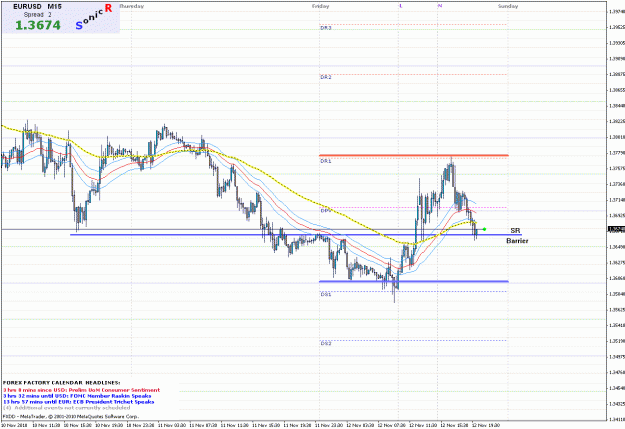Click the ECB President Trichet Speaks headline
This screenshot has height=429, width=625.
(x=79, y=402)
